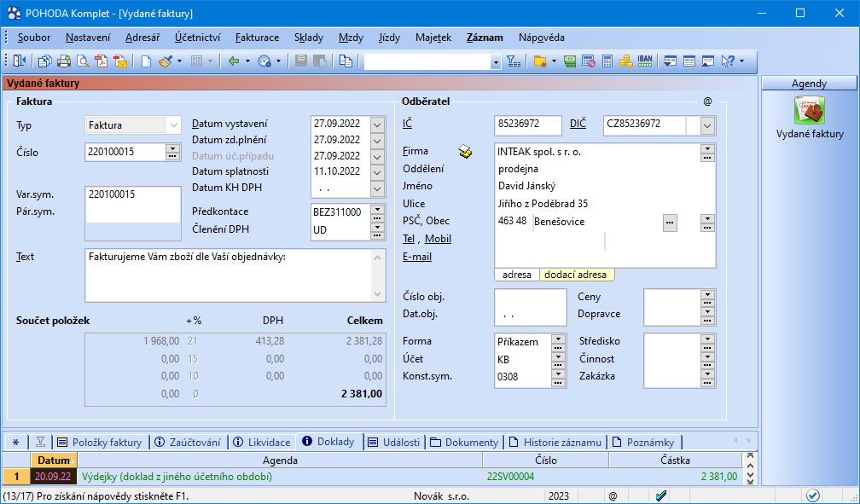Click the Agendy panel header button
The width and height of the screenshot is (860, 504).
click(x=809, y=84)
